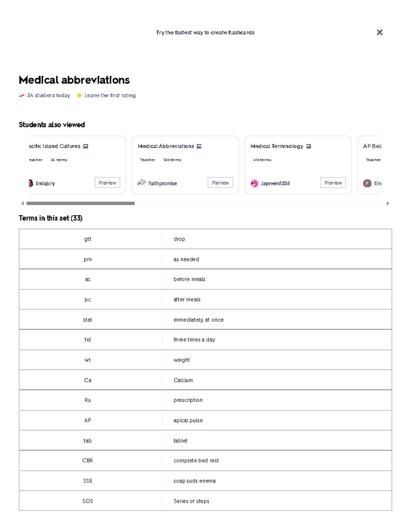Screen dimensions: 411x532
Task: Open Eric's profile avatar on AP Biology card
Action: coord(368,183)
